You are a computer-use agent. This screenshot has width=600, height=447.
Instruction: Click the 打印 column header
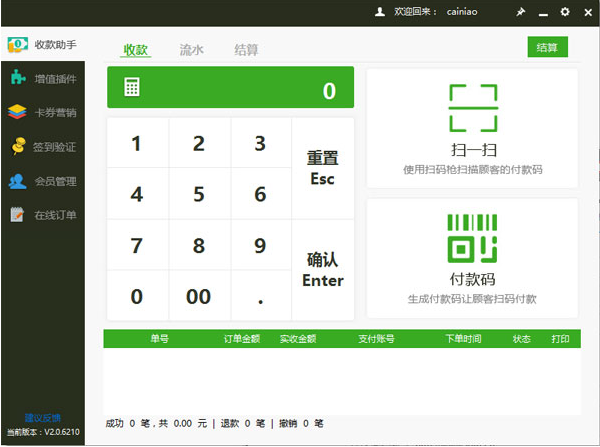tap(560, 338)
